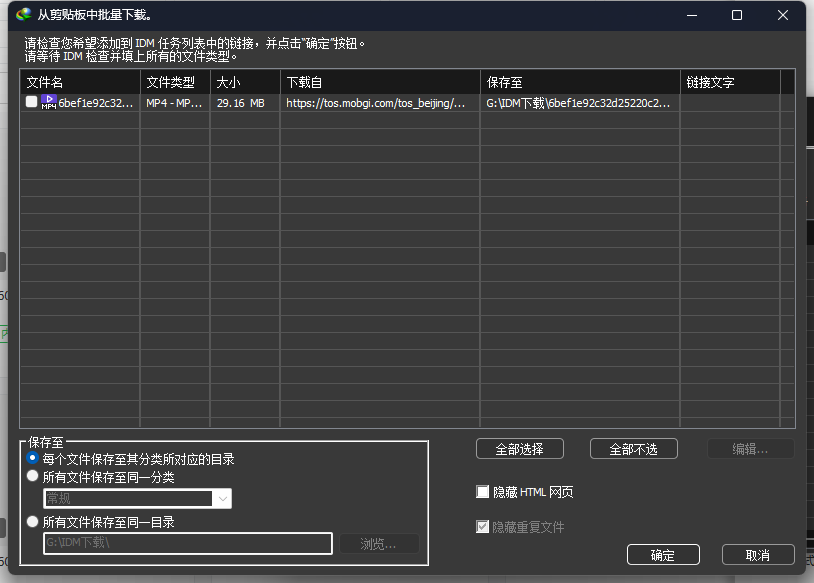Select save each file to its category directory

click(x=33, y=459)
